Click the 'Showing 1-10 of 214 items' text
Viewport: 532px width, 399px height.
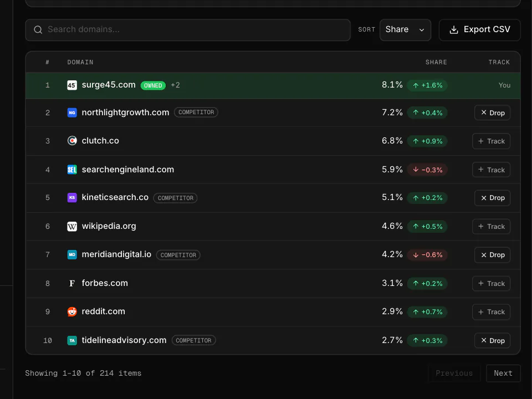coord(83,373)
